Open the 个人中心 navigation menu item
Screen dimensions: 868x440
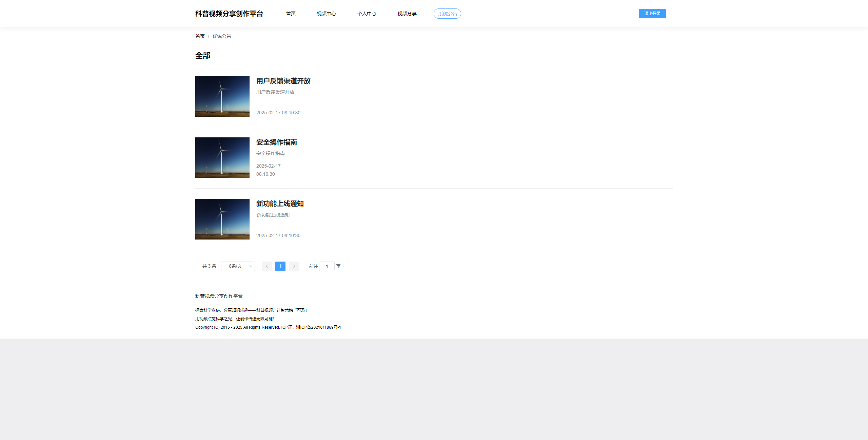(367, 14)
